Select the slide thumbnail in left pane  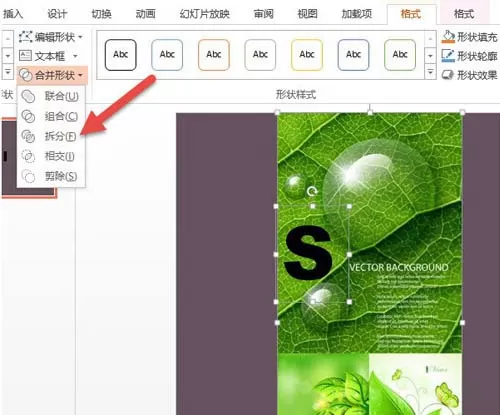click(x=29, y=158)
